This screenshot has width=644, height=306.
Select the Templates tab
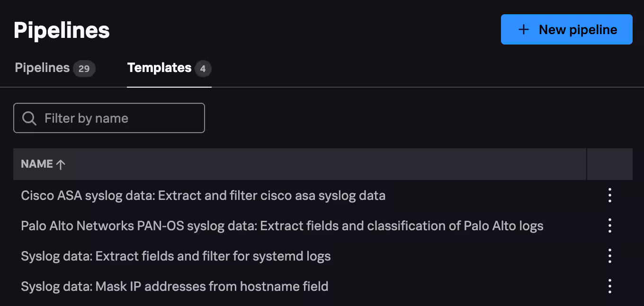coord(159,68)
